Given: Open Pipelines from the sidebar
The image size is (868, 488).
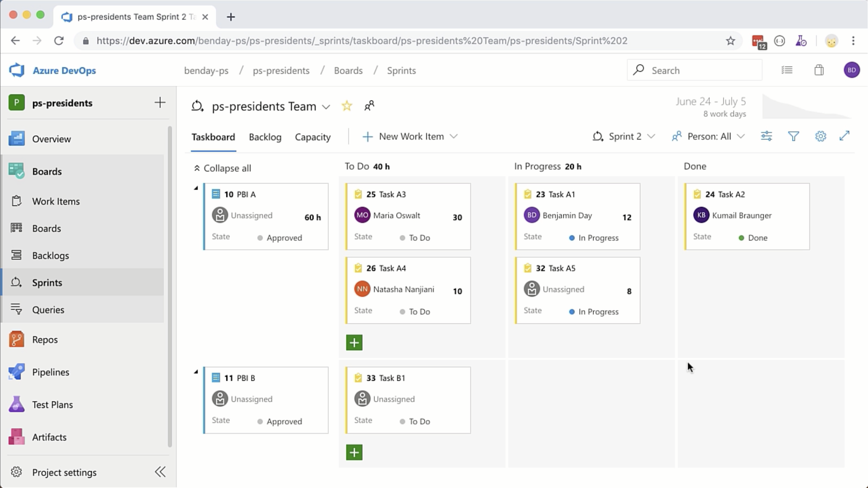Looking at the screenshot, I should pos(51,372).
